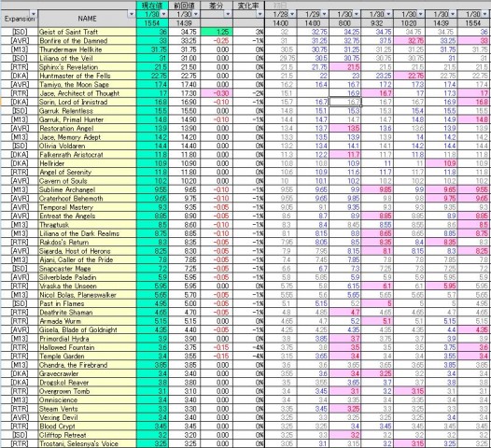This screenshot has width=491, height=448.
Task: Select the 前回値 header cell
Action: click(185, 6)
